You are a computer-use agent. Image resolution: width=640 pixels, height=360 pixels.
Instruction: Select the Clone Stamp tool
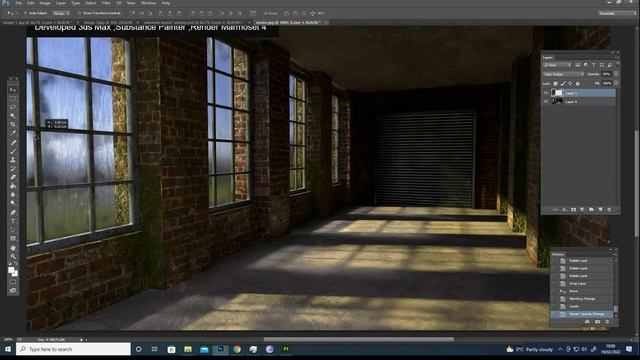[x=13, y=160]
